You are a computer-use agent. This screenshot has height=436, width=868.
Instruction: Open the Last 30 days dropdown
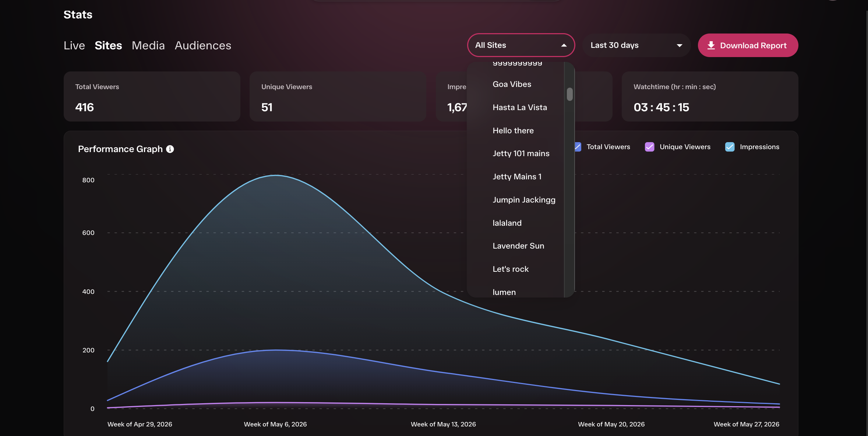(636, 45)
